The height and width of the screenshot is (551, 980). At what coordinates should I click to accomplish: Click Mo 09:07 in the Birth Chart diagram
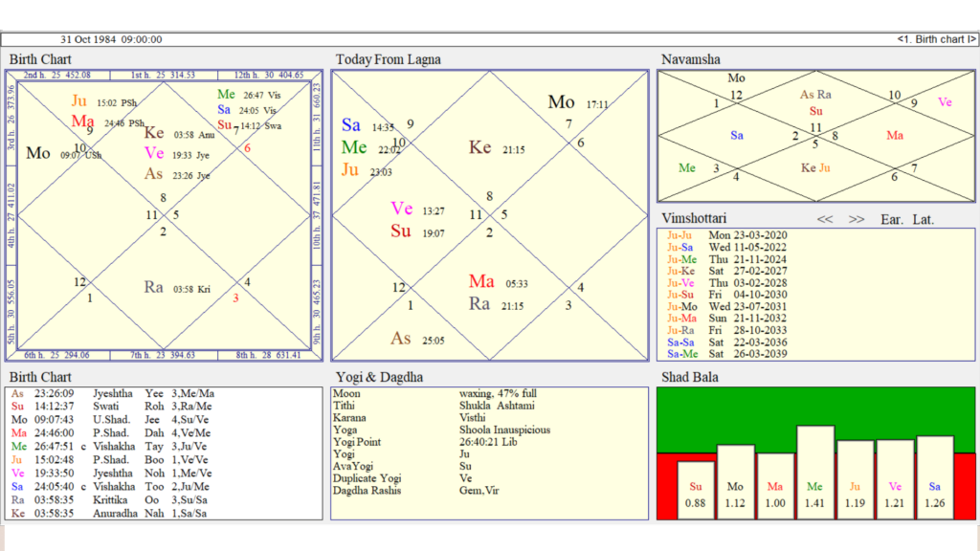click(64, 153)
